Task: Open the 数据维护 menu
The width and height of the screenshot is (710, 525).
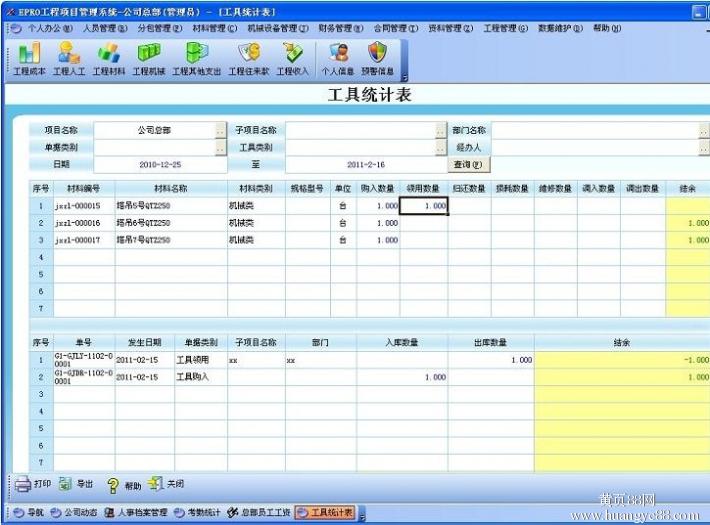Action: tap(560, 28)
